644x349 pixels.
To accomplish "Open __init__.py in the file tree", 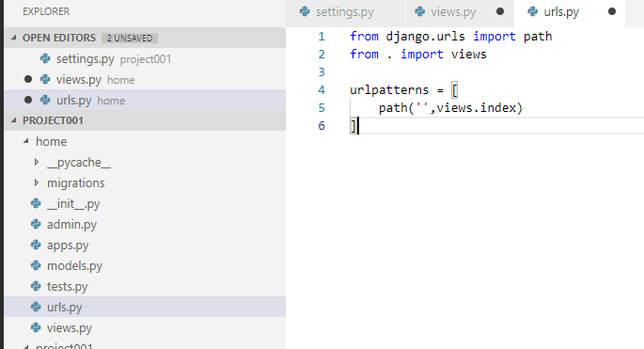I will [x=145, y=203].
